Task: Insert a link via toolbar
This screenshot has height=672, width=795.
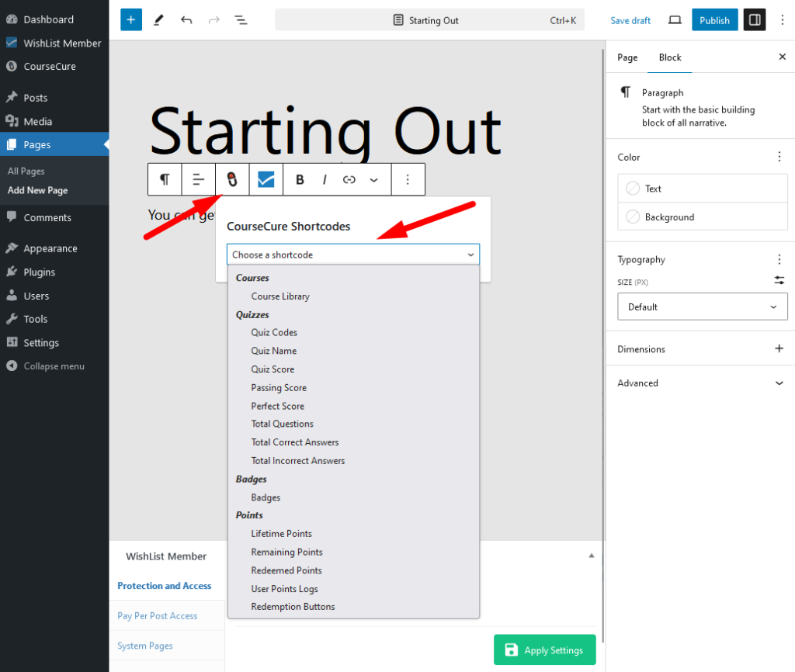Action: click(349, 179)
